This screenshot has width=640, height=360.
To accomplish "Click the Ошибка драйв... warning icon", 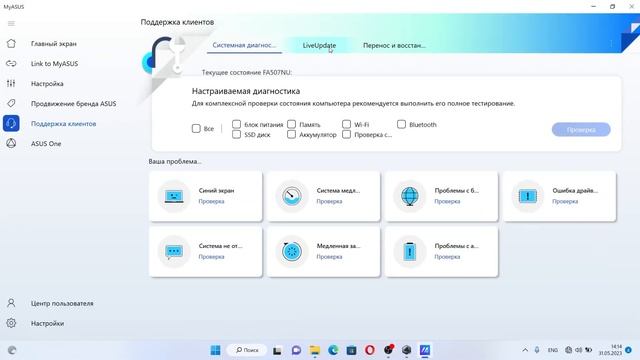I will pyautogui.click(x=528, y=196).
